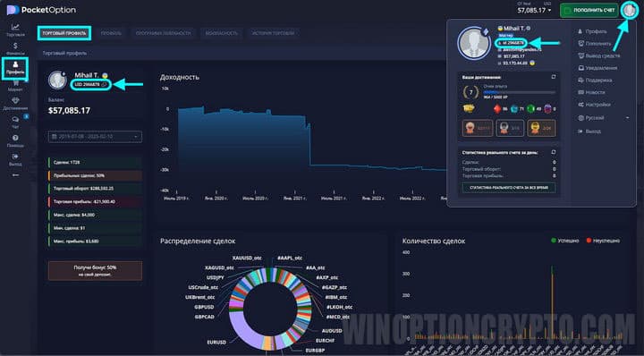Select Пополнить in the user menu
Image resolution: width=644 pixels, height=356 pixels.
tap(594, 44)
